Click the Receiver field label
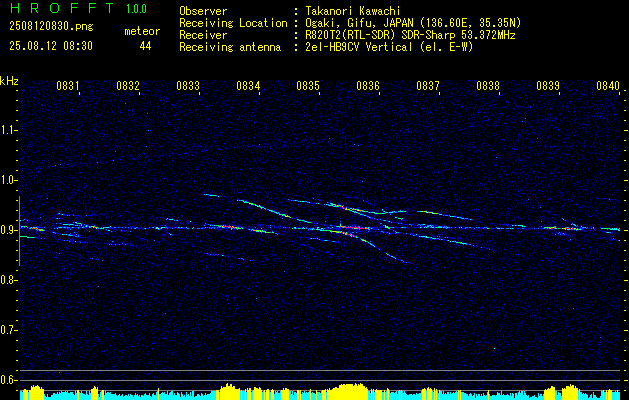Viewport: 629px width, 400px height. [x=203, y=35]
